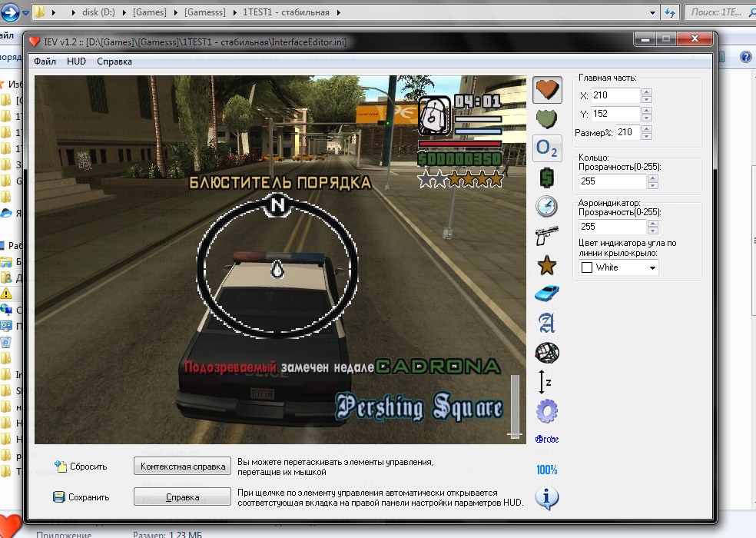Screen dimensions: 756x538
Task: Click the Контекстная справка button
Action: (x=183, y=466)
